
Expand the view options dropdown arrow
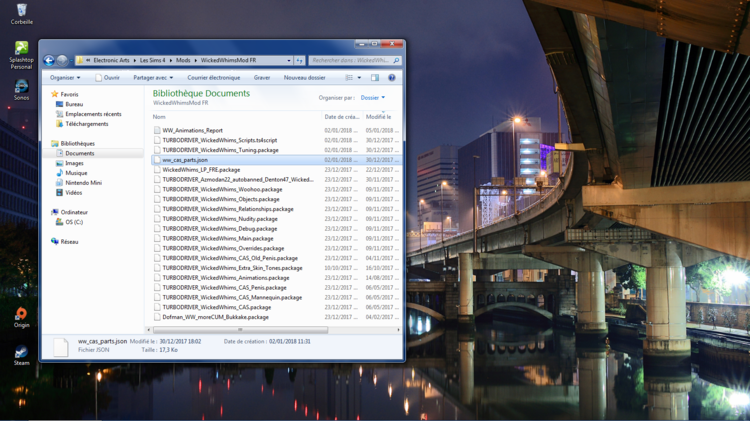coord(359,78)
